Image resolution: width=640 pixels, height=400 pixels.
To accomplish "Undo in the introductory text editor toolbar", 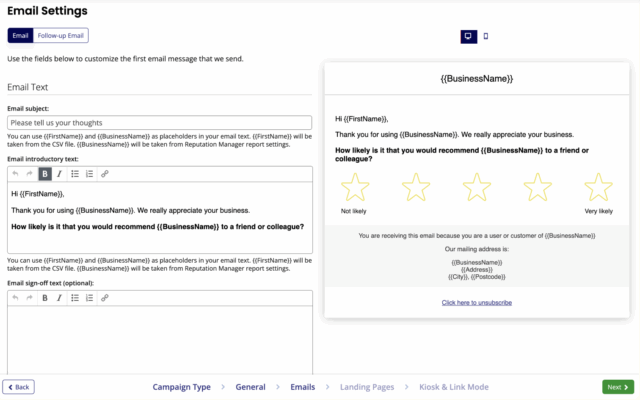I will coord(15,174).
